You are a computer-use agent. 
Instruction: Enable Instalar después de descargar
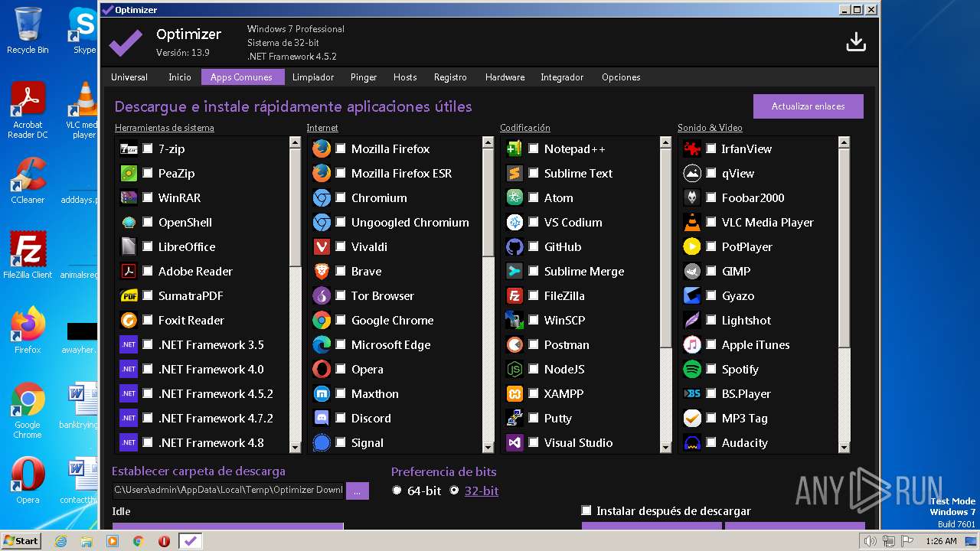[x=586, y=510]
